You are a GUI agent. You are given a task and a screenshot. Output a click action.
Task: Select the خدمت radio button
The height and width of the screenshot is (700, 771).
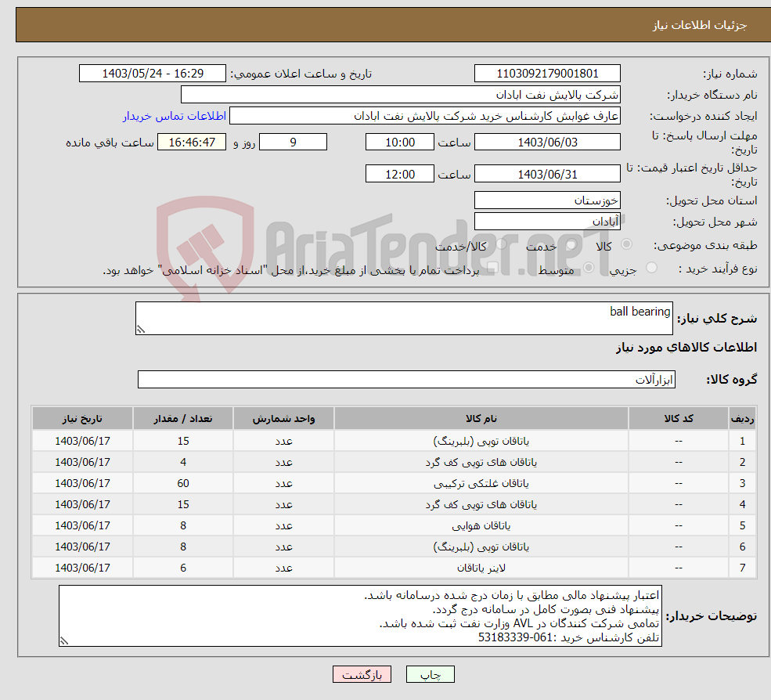pyautogui.click(x=571, y=244)
